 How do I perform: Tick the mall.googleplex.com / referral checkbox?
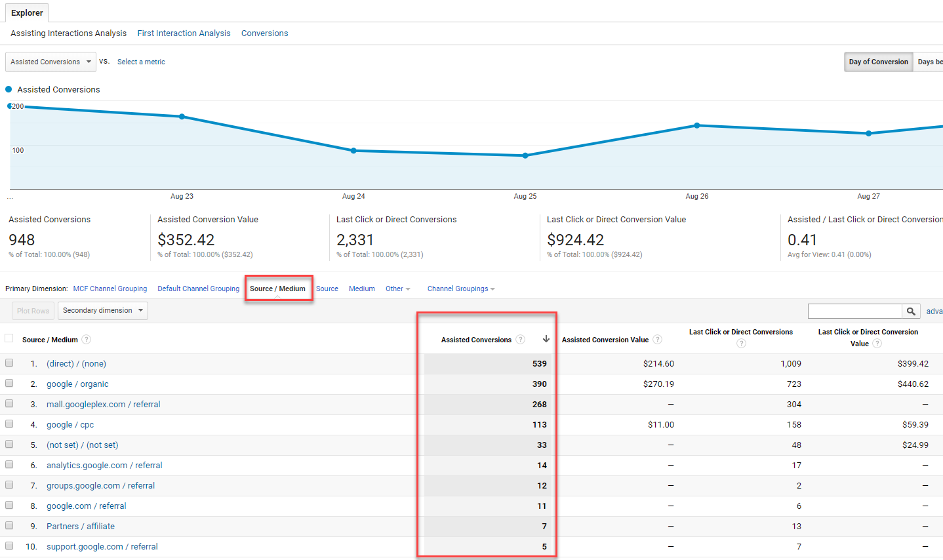pyautogui.click(x=9, y=403)
